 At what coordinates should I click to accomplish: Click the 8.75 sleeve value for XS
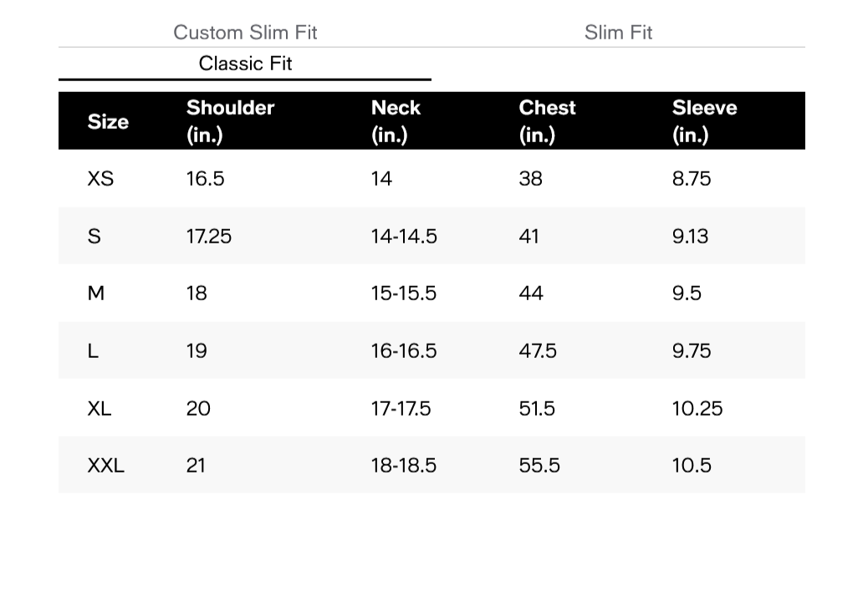[x=691, y=179]
